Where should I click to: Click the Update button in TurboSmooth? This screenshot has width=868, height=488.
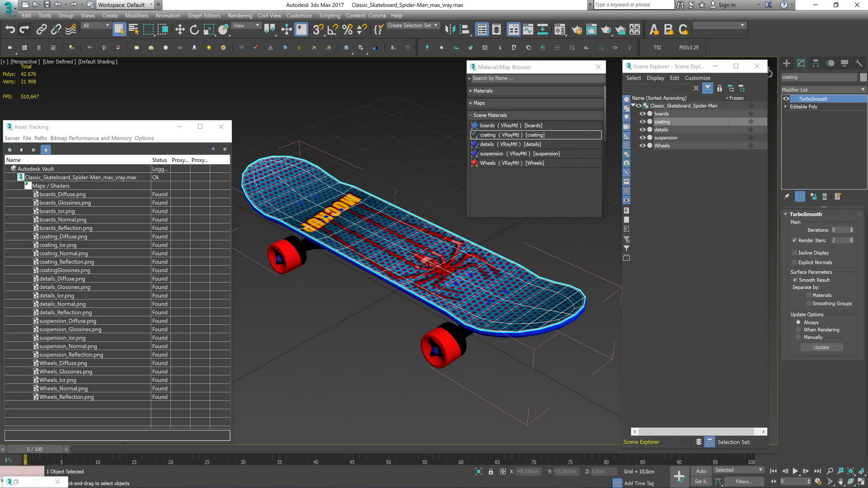(821, 347)
